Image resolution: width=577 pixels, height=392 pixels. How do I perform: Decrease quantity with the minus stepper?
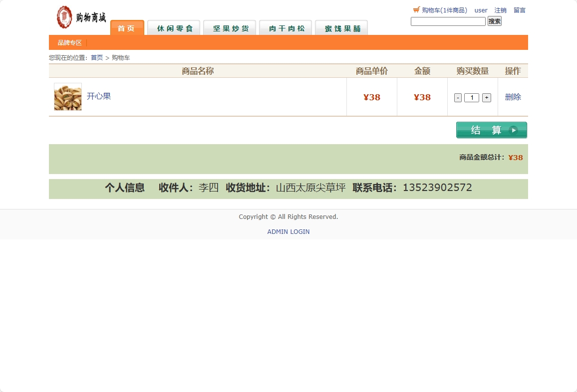tap(458, 97)
